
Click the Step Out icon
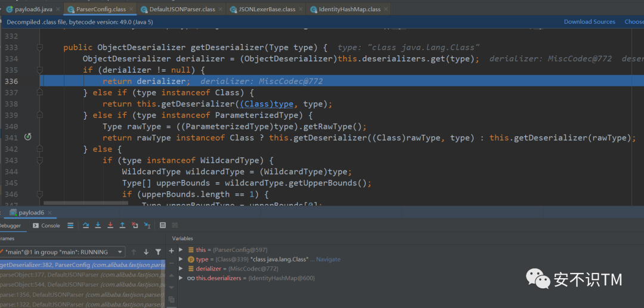pos(122,225)
